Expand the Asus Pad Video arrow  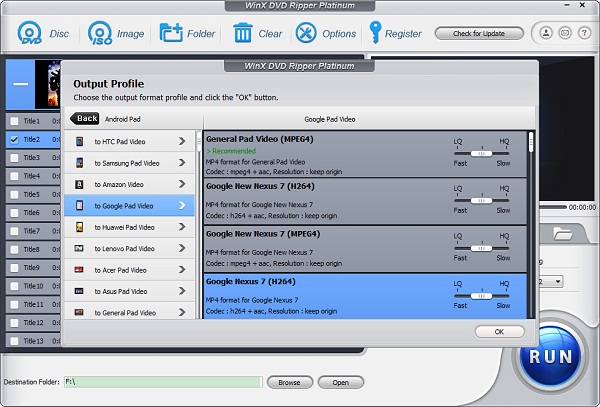(182, 291)
